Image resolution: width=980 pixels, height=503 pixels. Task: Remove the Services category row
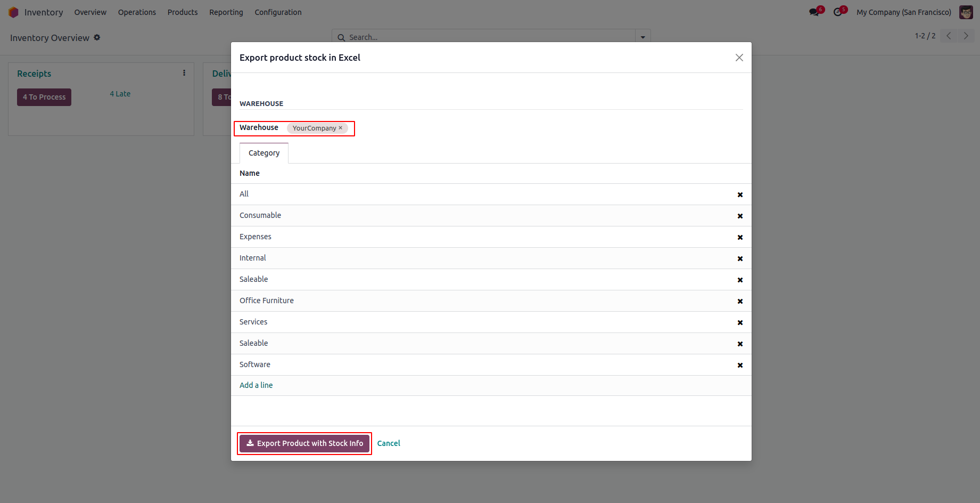tap(740, 322)
